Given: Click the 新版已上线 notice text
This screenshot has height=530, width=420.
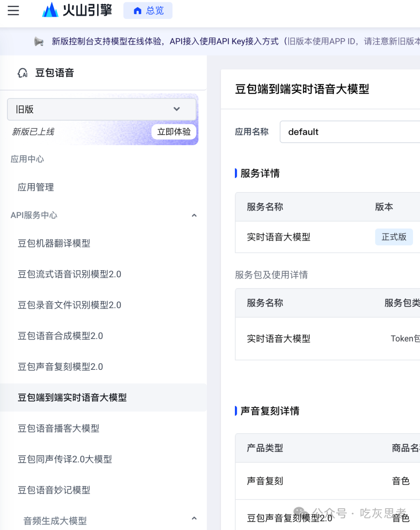Looking at the screenshot, I should [33, 132].
